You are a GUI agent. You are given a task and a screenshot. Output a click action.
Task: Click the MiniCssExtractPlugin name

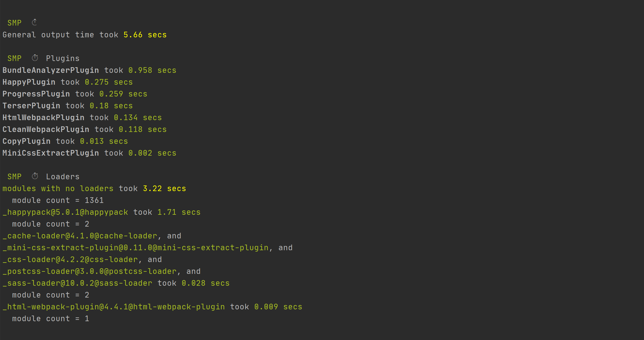click(x=51, y=153)
